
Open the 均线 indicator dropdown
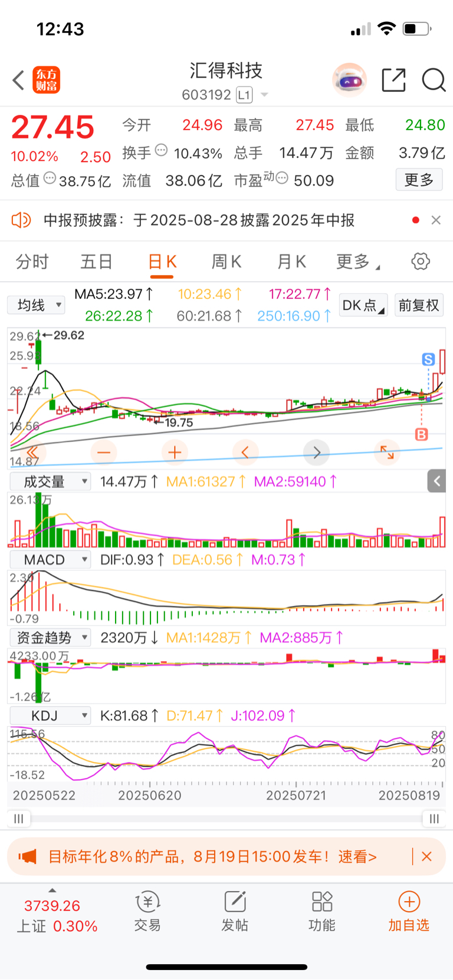pos(36,305)
